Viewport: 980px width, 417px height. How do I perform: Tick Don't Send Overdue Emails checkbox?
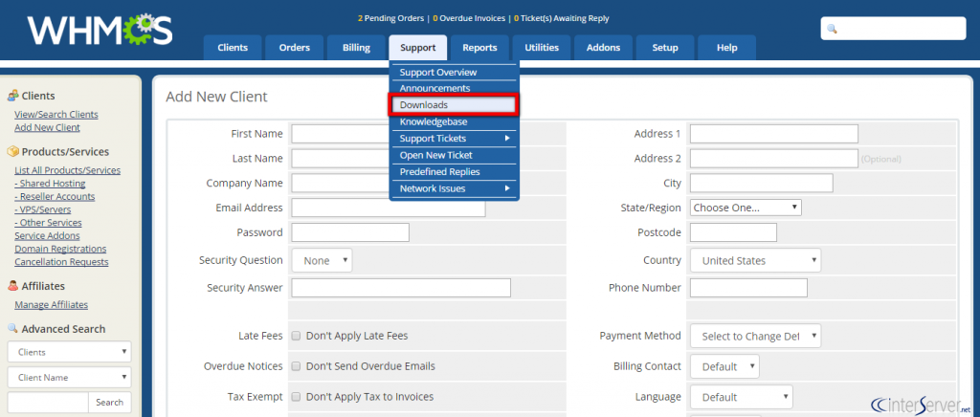click(297, 366)
